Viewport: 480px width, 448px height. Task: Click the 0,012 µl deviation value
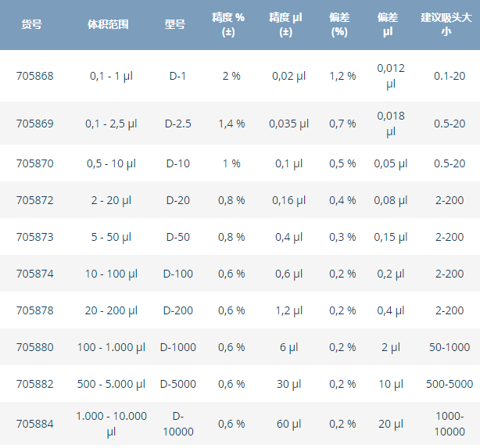click(x=391, y=76)
